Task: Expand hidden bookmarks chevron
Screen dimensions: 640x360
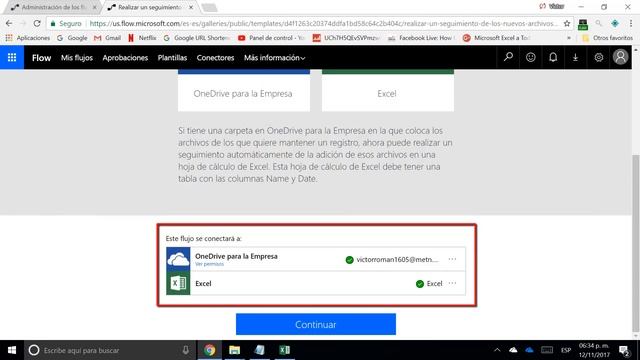Action: pos(569,38)
